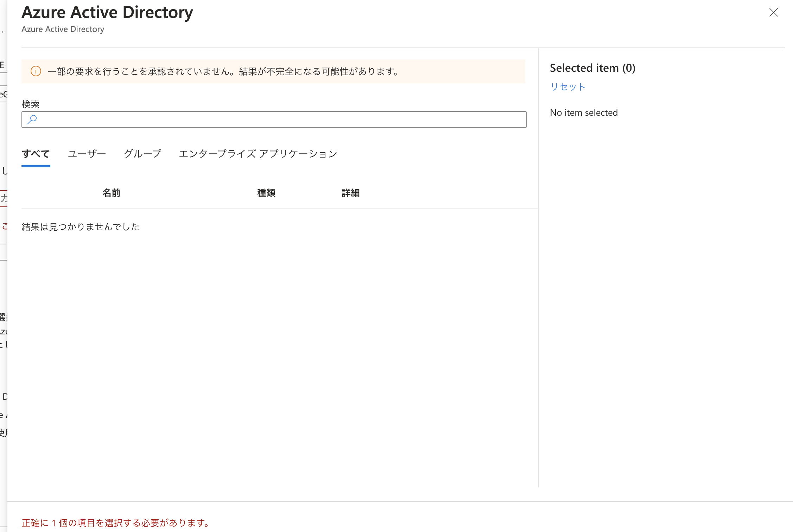Click the Azure Active Directory subtitle text
The height and width of the screenshot is (532, 793).
tap(63, 29)
